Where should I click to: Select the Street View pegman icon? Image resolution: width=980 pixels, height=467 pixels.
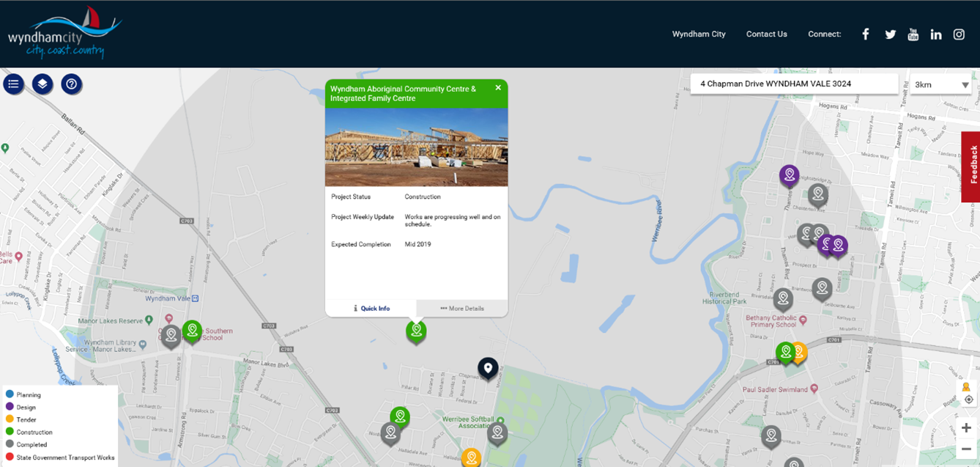pyautogui.click(x=967, y=387)
